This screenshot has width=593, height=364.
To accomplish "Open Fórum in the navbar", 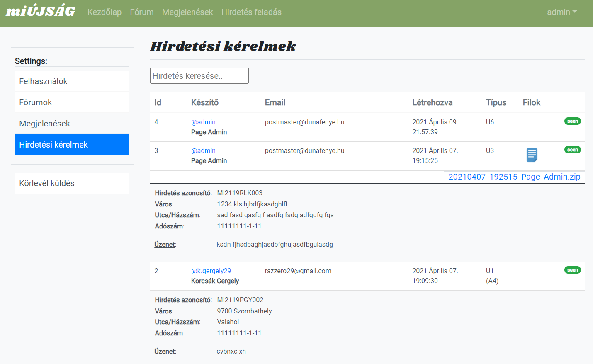I will coord(142,12).
